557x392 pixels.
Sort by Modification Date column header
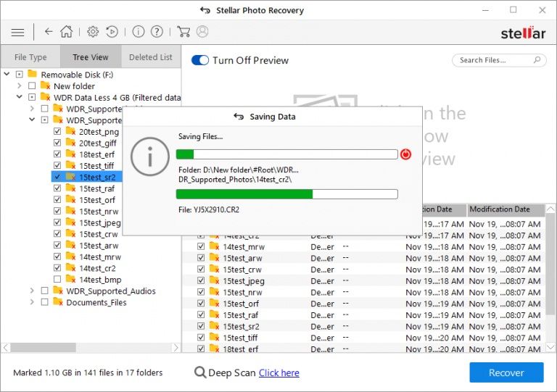pos(506,209)
